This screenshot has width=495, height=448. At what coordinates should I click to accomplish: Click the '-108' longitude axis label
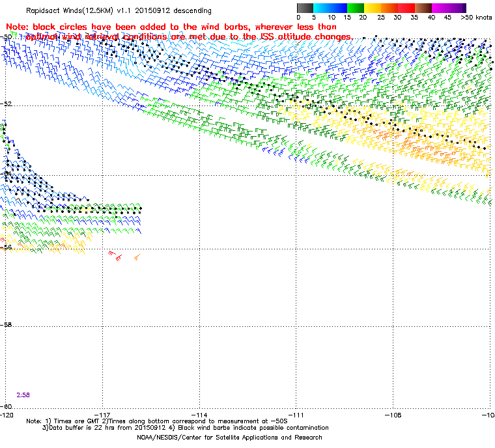(x=393, y=415)
